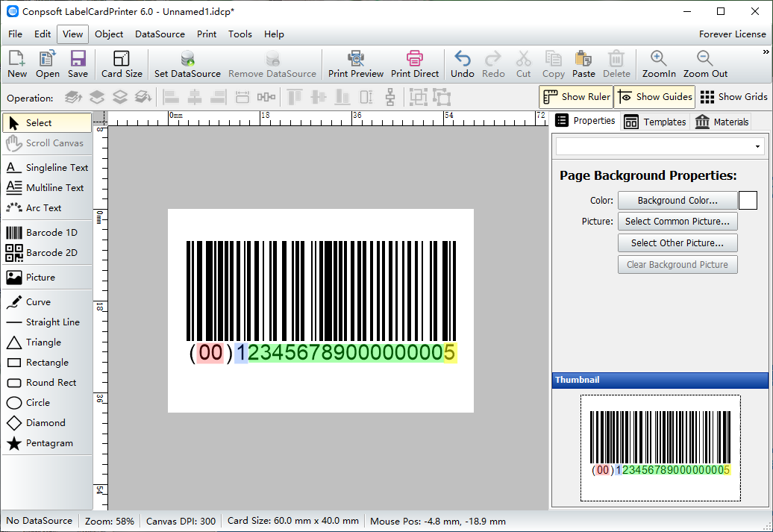Toggle the Show Ruler option

click(576, 97)
